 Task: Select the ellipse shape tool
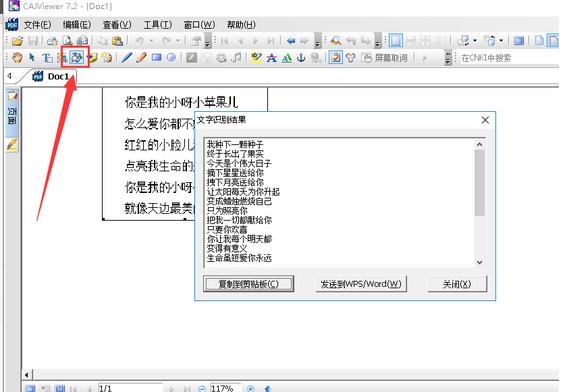pyautogui.click(x=171, y=57)
